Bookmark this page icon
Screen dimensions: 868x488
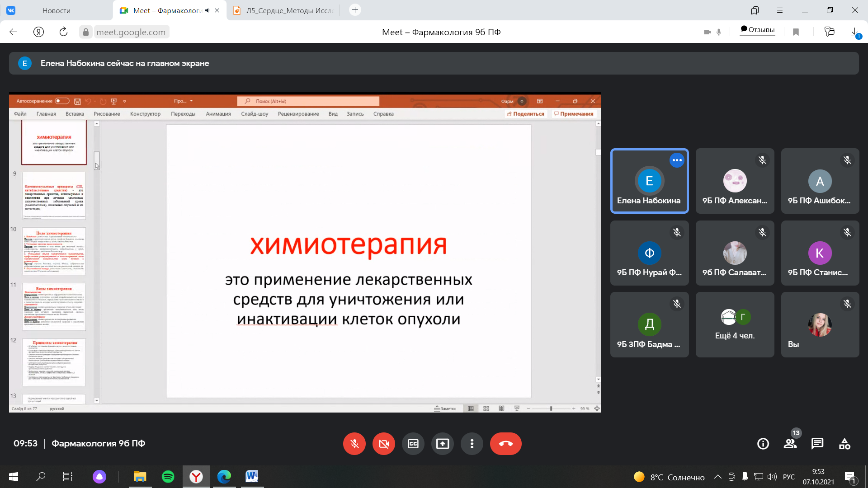(x=796, y=32)
